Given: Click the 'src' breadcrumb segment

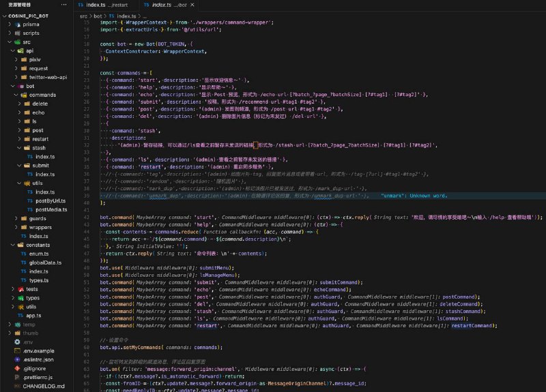Looking at the screenshot, I should point(85,15).
